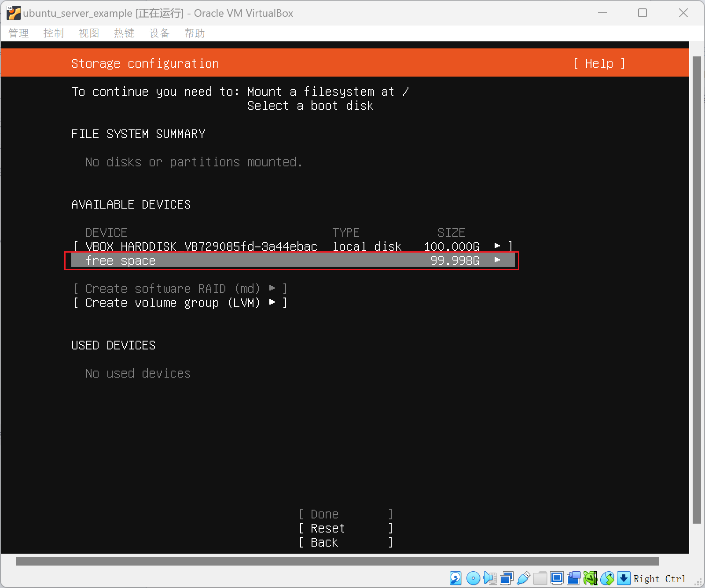Open the 视图 menu
Image resolution: width=705 pixels, height=588 pixels.
click(89, 33)
